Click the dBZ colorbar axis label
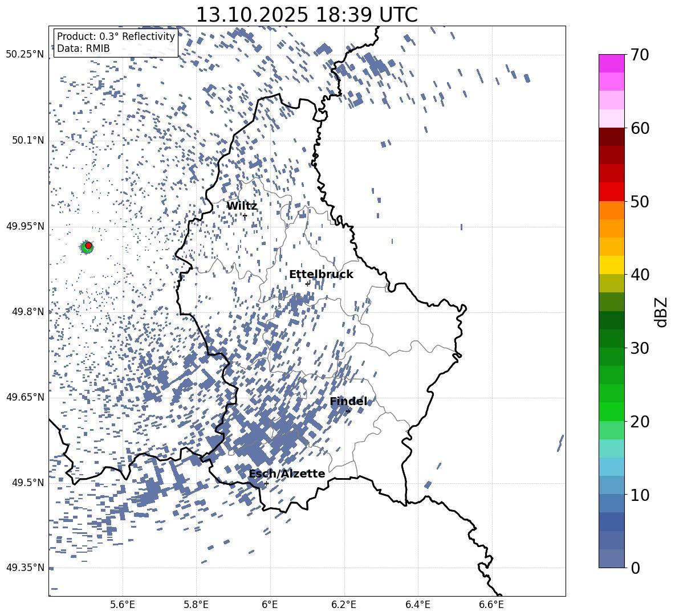675x616 pixels. 662,312
